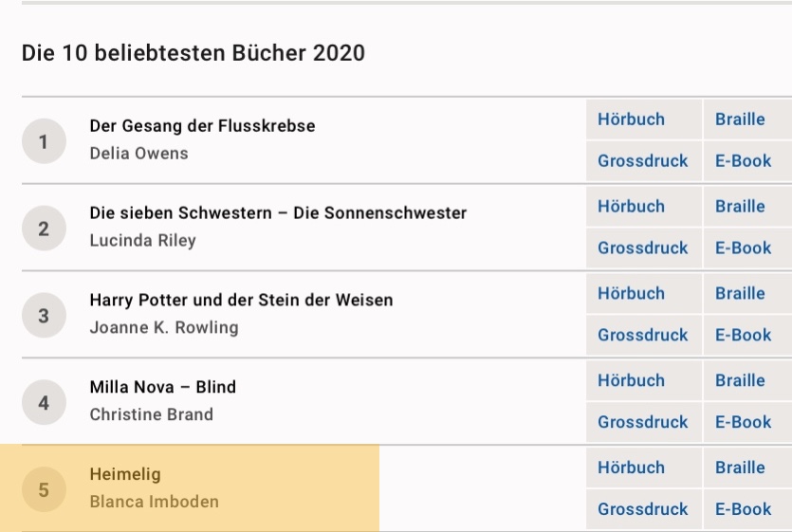Image resolution: width=792 pixels, height=532 pixels.
Task: Choose Braille for Blanca Imboden book
Action: [747, 468]
